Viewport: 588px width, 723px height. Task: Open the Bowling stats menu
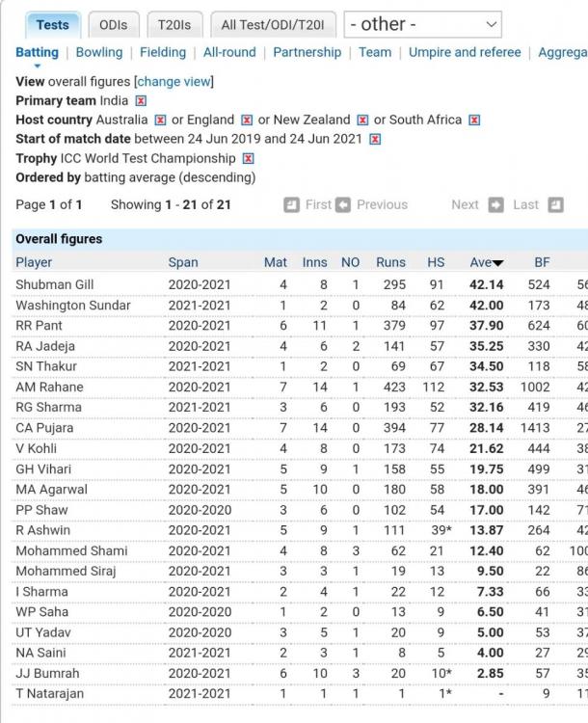(x=99, y=52)
